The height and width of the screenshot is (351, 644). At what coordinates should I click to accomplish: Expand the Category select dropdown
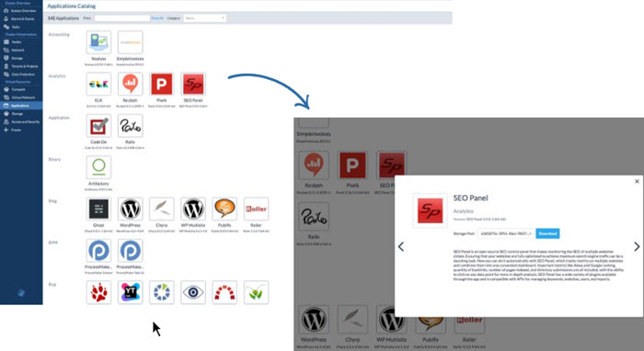pos(204,18)
